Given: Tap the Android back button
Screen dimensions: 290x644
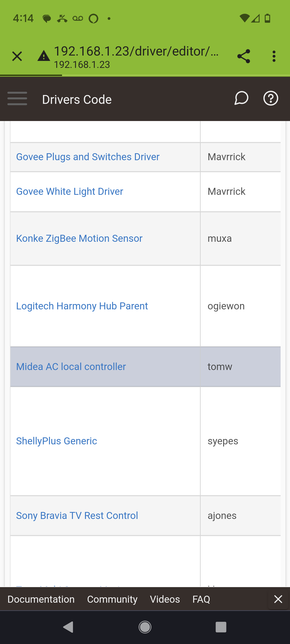Looking at the screenshot, I should [68, 627].
